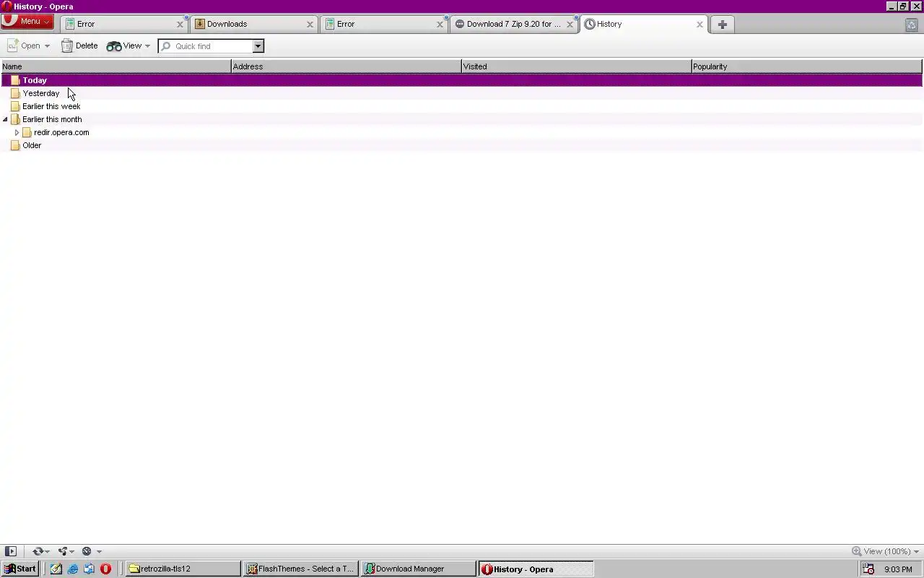This screenshot has width=924, height=578.
Task: Click the folder icon beside Yesterday
Action: (15, 93)
